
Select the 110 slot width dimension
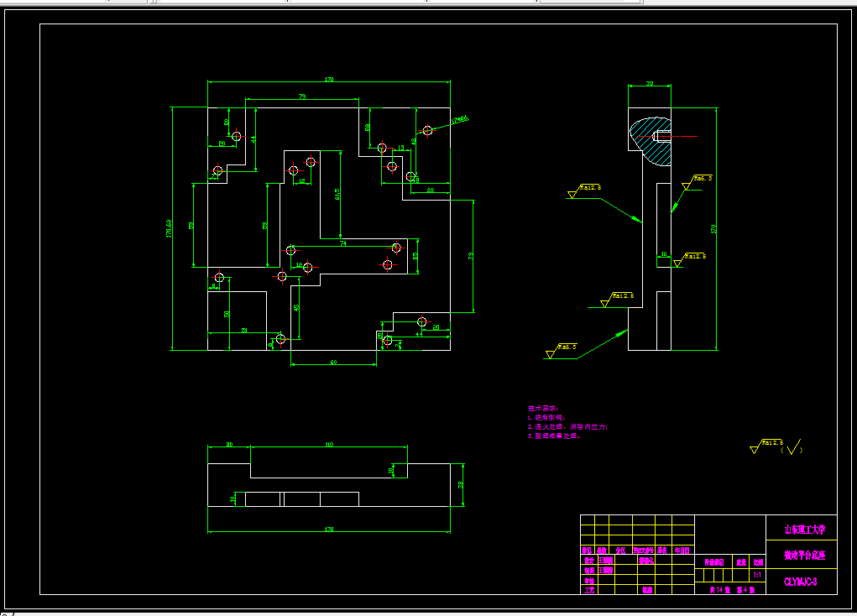click(329, 444)
